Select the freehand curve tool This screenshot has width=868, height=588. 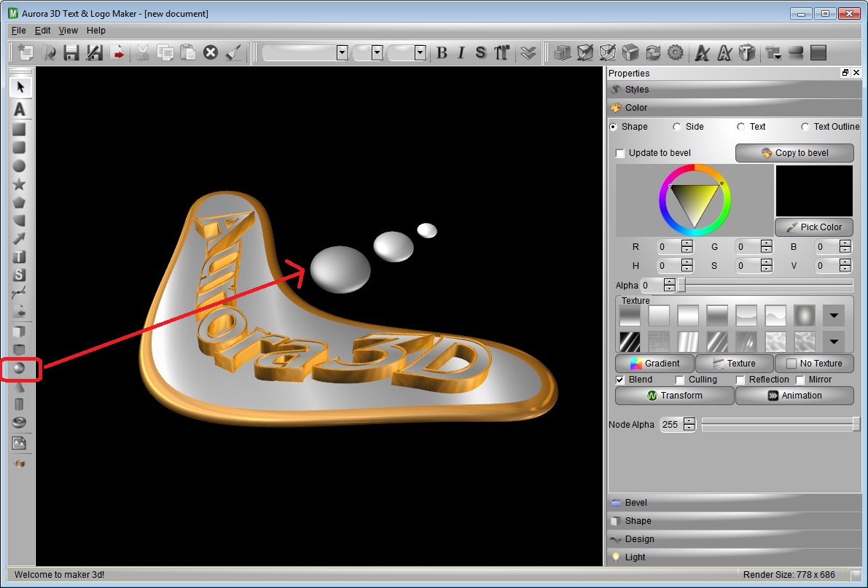(20, 294)
